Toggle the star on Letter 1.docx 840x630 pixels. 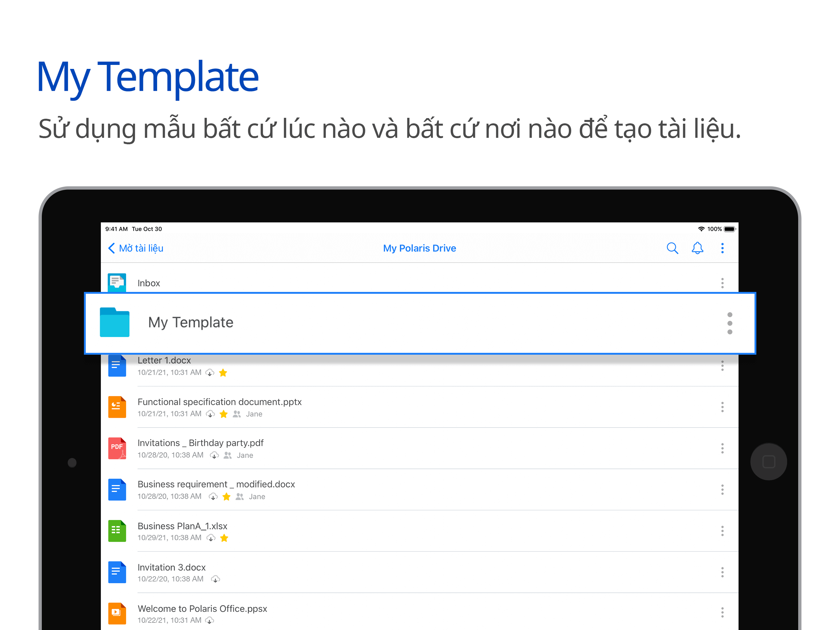[x=223, y=373]
